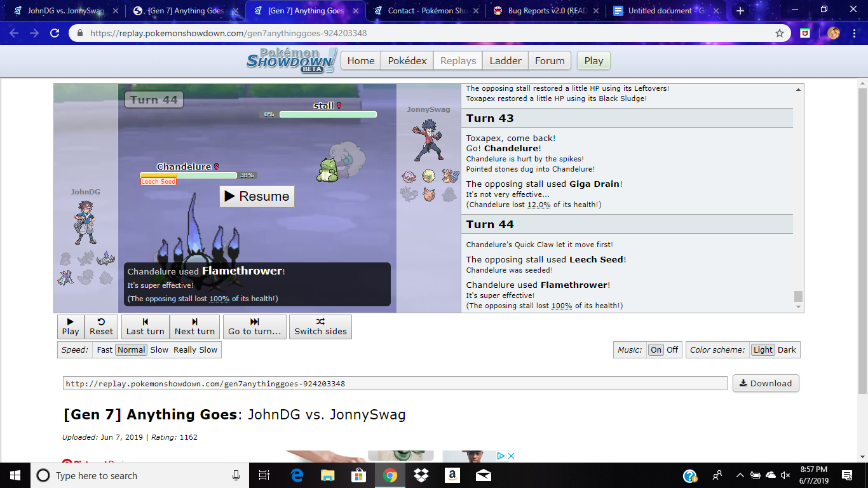Reset the replay to the start

pyautogui.click(x=101, y=327)
